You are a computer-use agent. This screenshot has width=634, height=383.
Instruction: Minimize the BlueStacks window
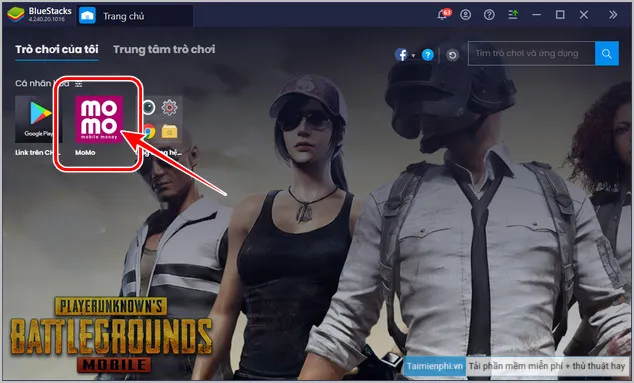[x=537, y=15]
